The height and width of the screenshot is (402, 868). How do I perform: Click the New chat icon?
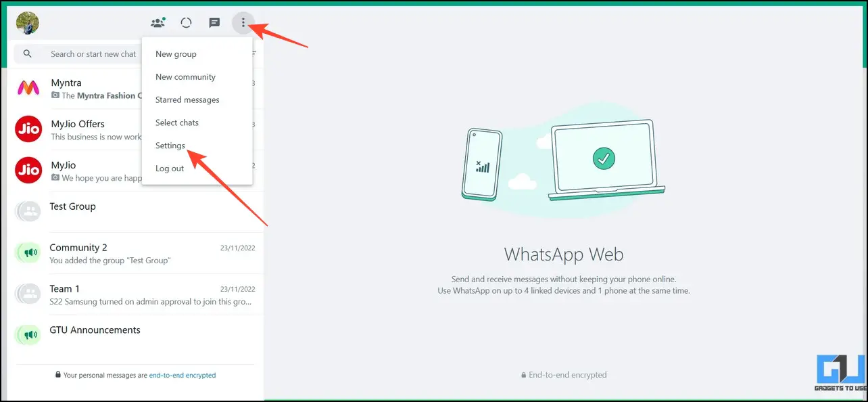point(214,22)
